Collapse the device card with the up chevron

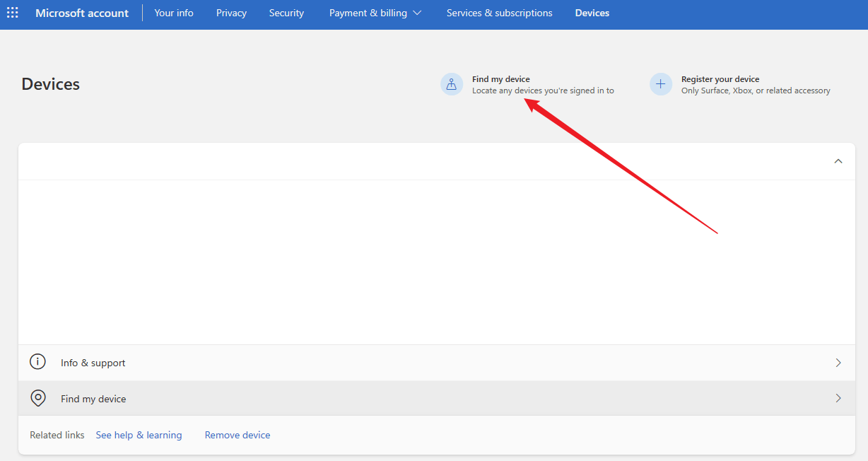[838, 161]
